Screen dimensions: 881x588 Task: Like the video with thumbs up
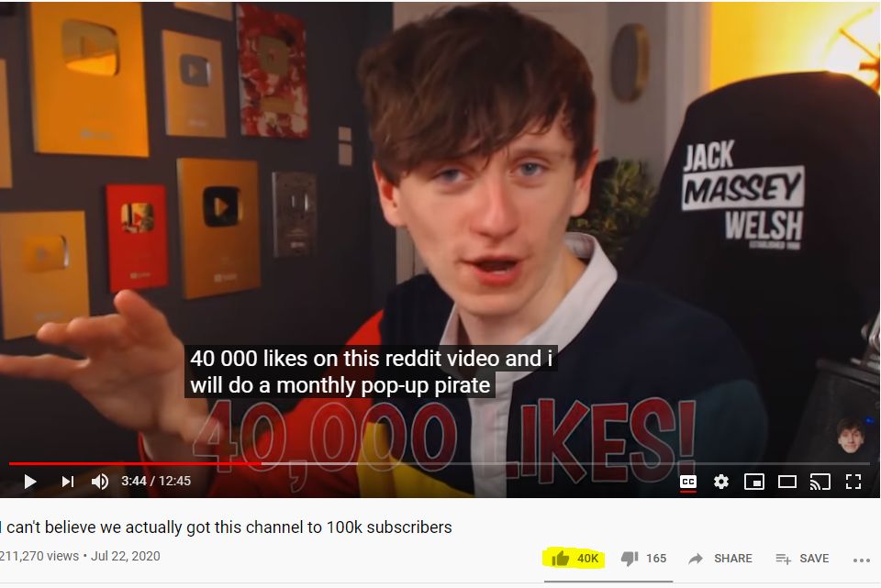pyautogui.click(x=560, y=559)
